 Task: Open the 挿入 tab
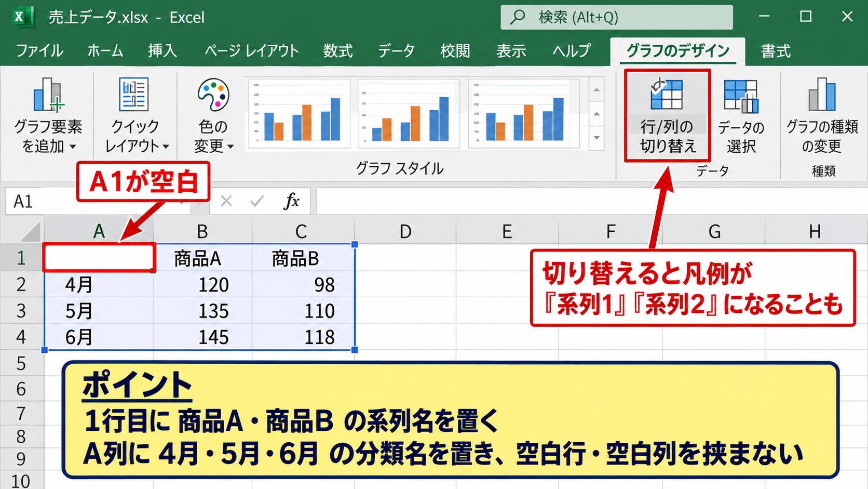(x=162, y=51)
